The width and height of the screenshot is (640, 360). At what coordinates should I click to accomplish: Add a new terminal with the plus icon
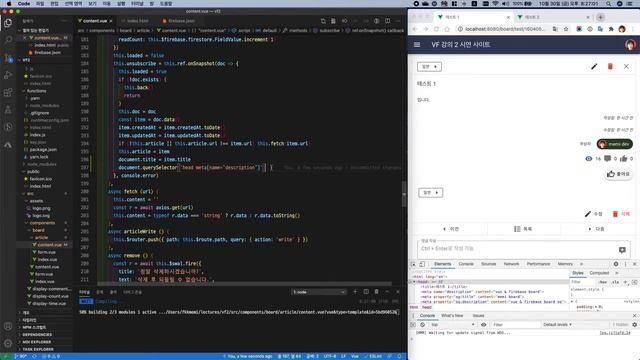coord(355,292)
